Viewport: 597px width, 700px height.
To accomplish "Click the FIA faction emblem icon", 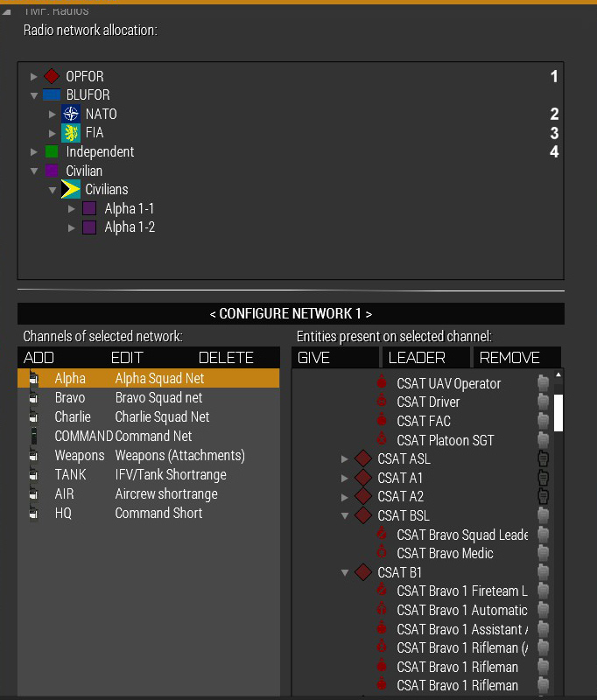I will pyautogui.click(x=71, y=133).
